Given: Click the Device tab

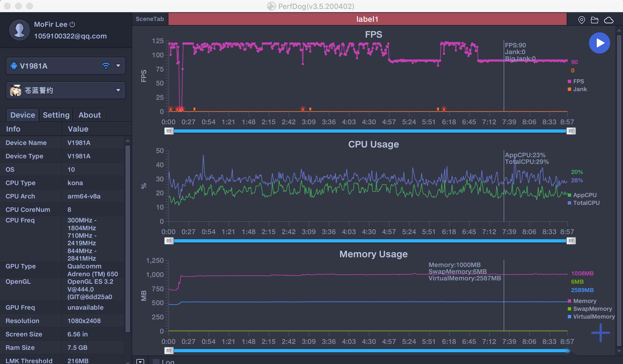Looking at the screenshot, I should (22, 114).
